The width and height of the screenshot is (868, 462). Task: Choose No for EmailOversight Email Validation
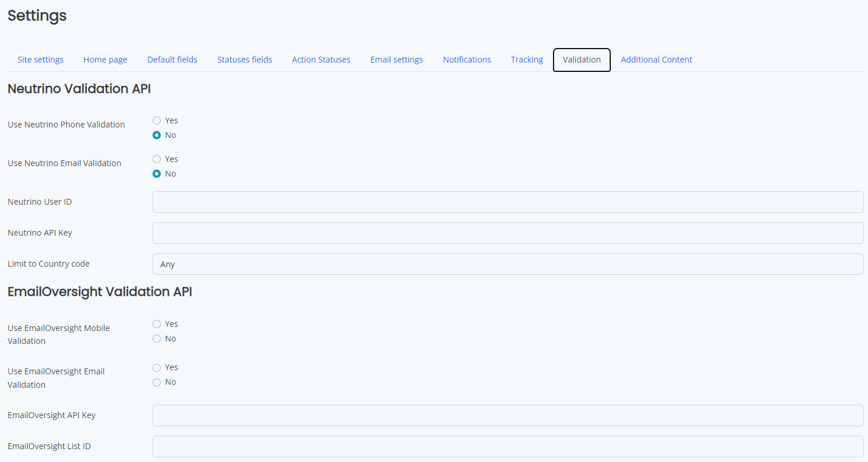(x=157, y=382)
